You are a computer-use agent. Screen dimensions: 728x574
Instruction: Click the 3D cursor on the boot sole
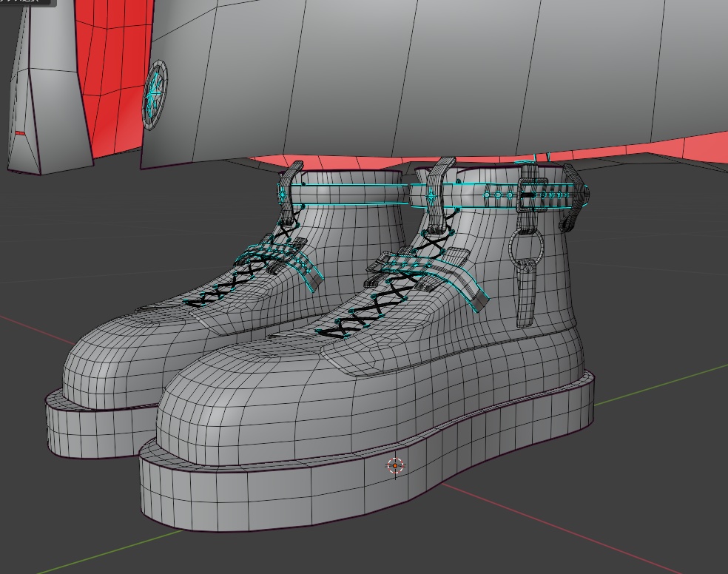point(395,465)
